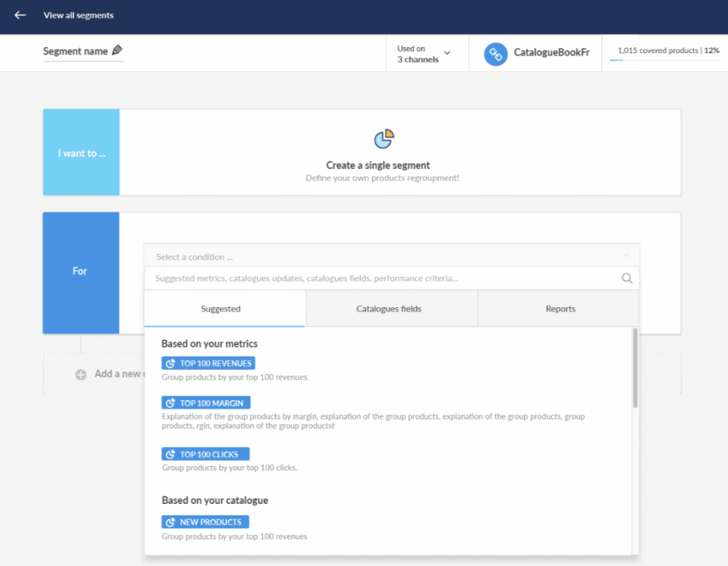The image size is (728, 566).
Task: Click the icon on New Products tag
Action: point(170,522)
